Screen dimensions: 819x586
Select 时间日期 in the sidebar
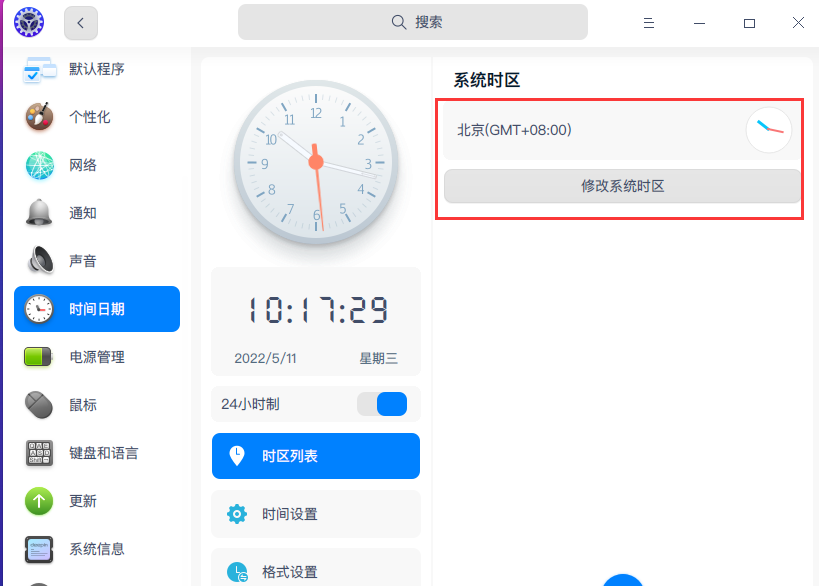97,309
